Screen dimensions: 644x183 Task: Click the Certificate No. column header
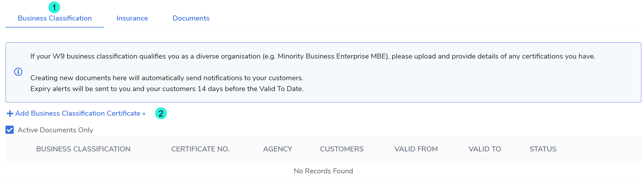point(200,149)
